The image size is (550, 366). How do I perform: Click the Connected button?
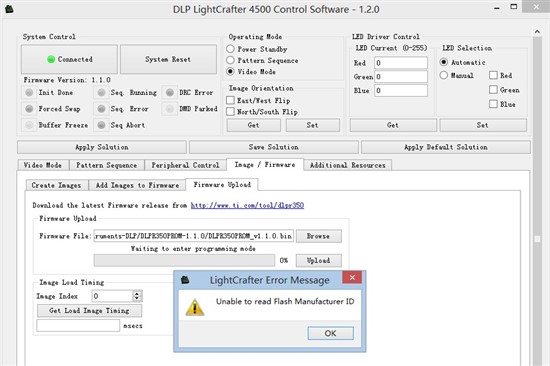[x=69, y=59]
